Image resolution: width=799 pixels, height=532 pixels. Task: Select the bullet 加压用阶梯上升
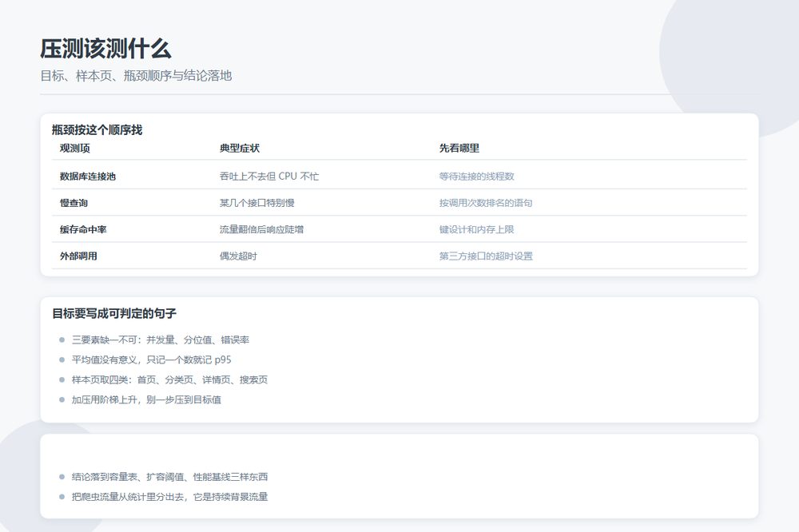[x=146, y=399]
